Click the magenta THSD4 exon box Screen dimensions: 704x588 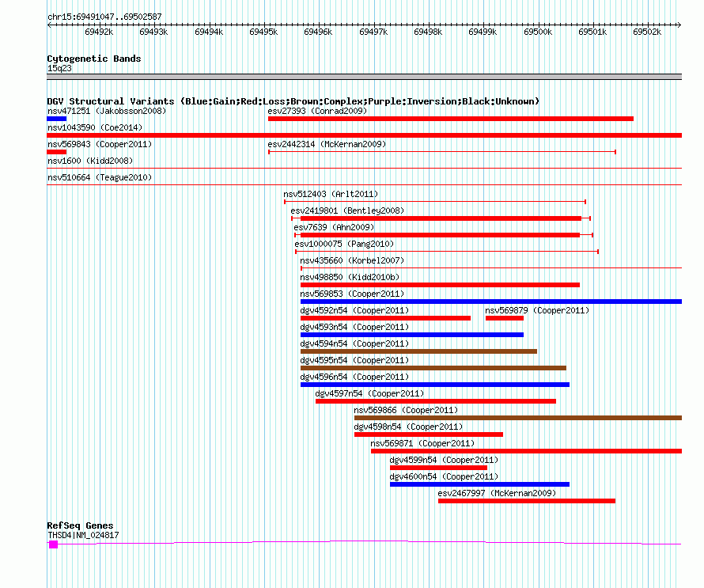(x=54, y=544)
